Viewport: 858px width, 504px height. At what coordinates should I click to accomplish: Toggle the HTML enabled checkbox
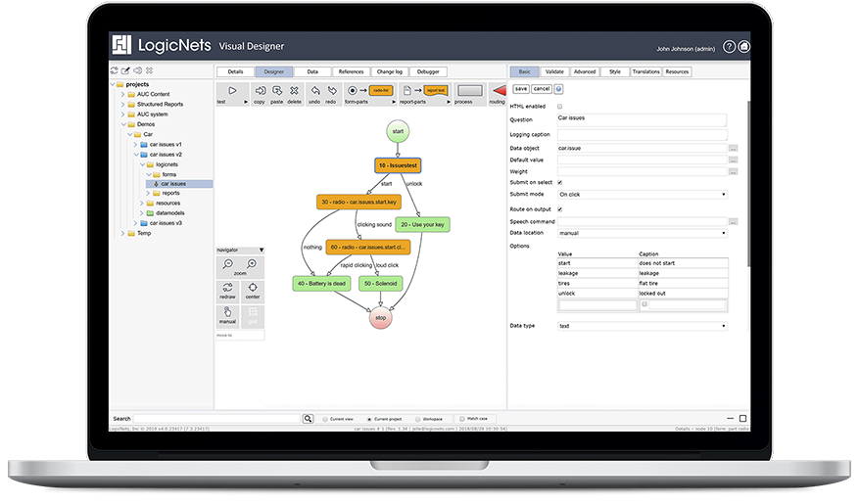coord(560,106)
